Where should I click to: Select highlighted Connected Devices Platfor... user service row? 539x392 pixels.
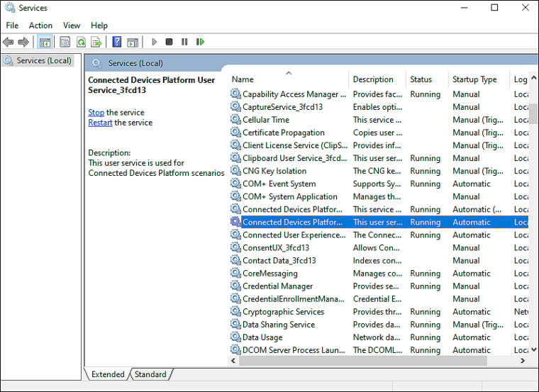point(378,222)
